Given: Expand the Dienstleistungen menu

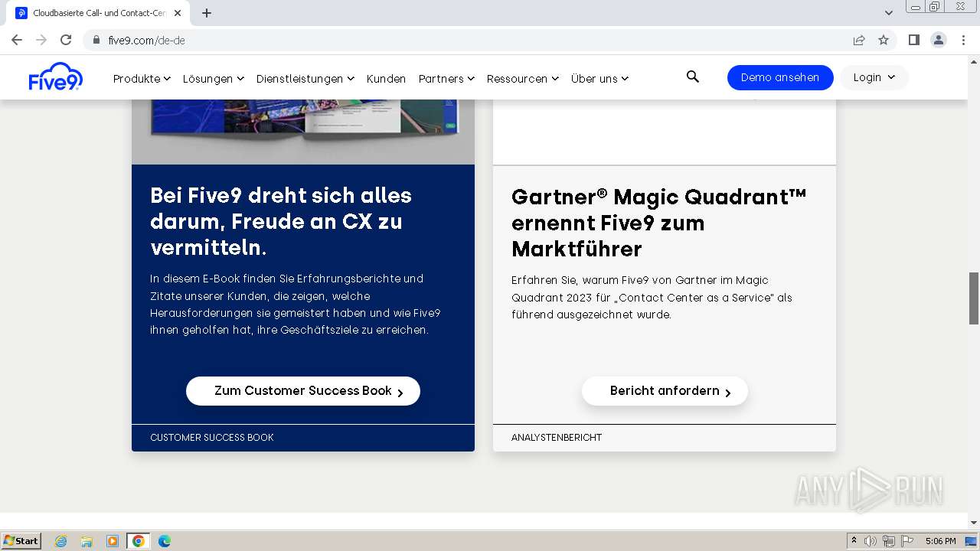Looking at the screenshot, I should 305,78.
